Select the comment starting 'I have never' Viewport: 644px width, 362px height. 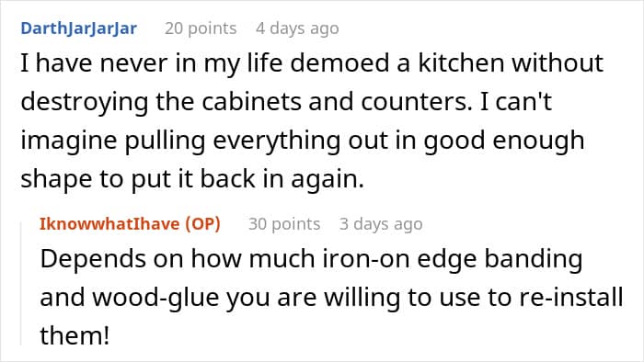point(312,121)
